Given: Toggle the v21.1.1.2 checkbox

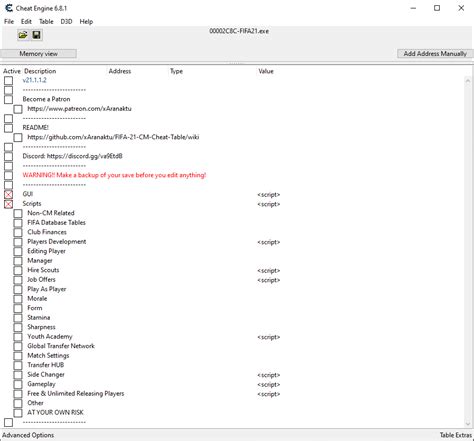Looking at the screenshot, I should pos(9,80).
